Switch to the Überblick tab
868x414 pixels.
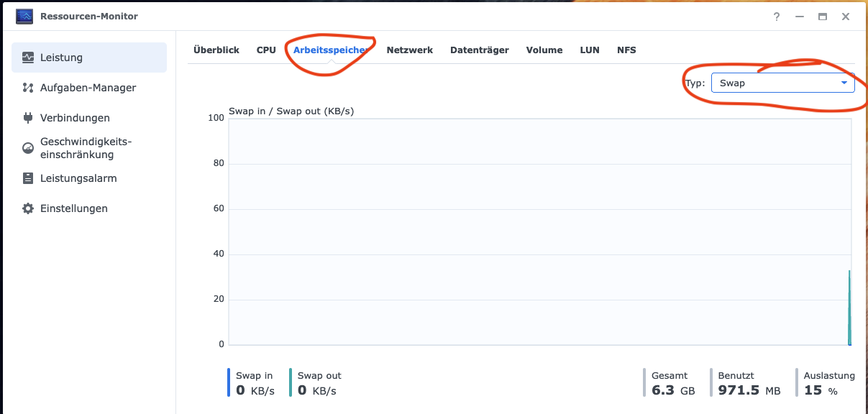[x=216, y=50]
